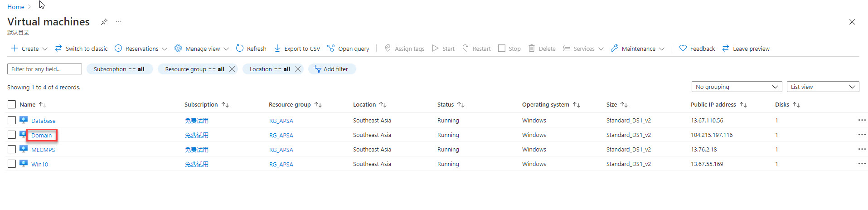Screen dimensions: 868x210
Task: Check the MECMPS virtual machine row
Action: pos(12,149)
